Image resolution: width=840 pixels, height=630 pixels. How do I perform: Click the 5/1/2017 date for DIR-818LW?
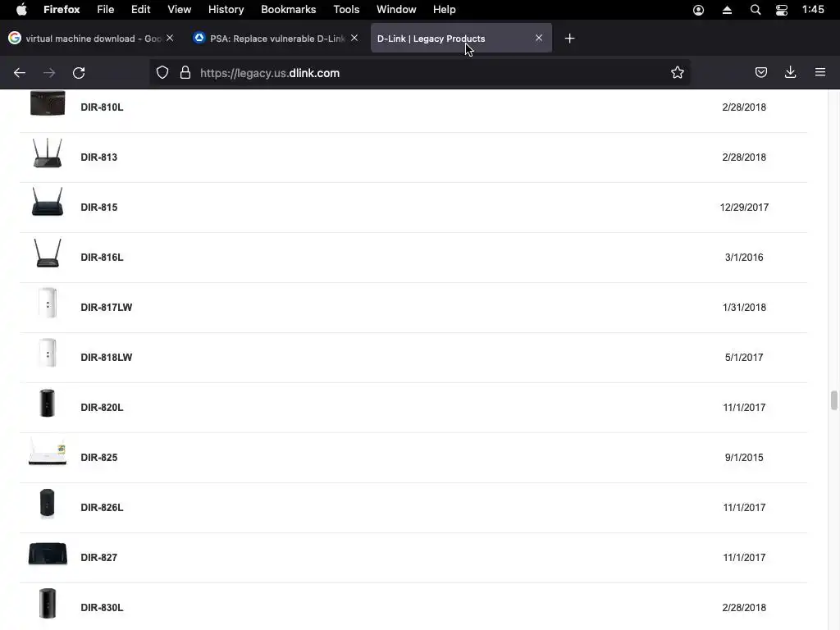pyautogui.click(x=744, y=358)
